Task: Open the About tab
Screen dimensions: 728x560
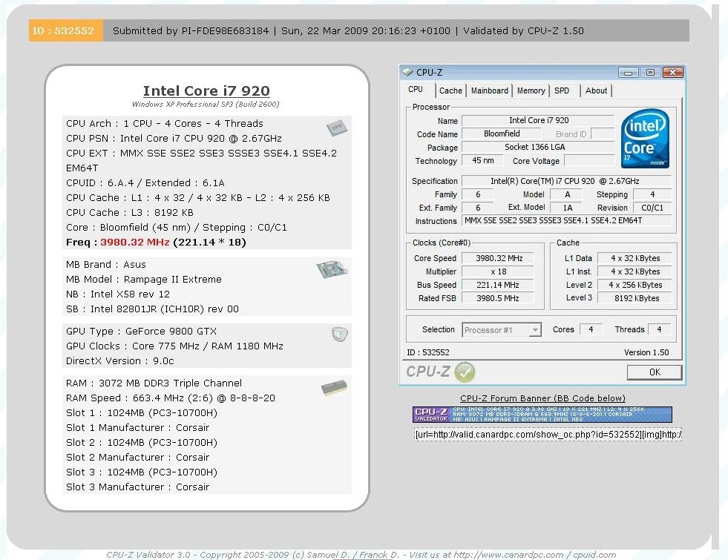Action: [x=596, y=90]
